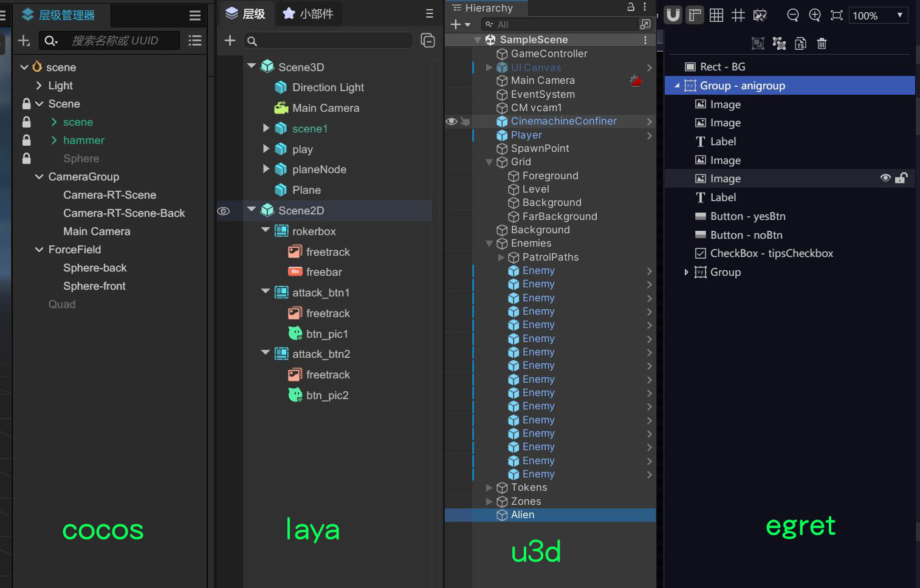The image size is (920, 588).
Task: Toggle the eye icon on the hovered Egret Image row
Action: point(885,178)
